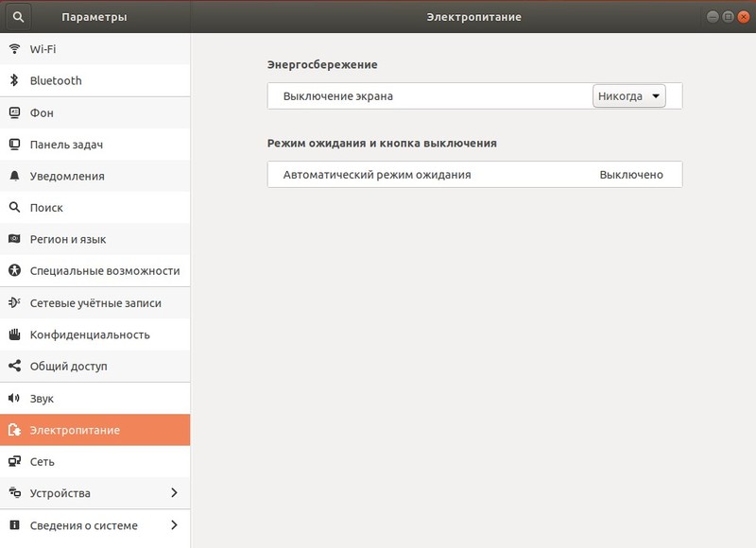Open Уведомления via its bell icon
The image size is (756, 548).
[x=16, y=176]
